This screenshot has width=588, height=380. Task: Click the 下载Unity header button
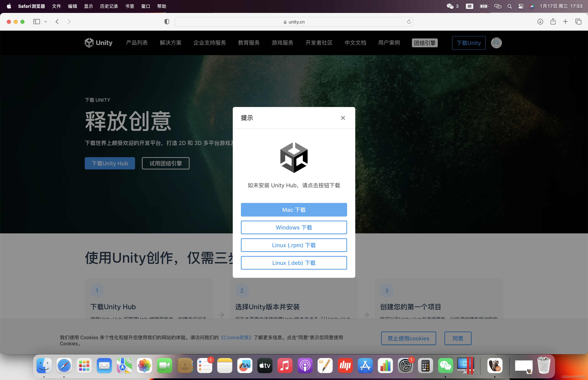[x=469, y=43]
